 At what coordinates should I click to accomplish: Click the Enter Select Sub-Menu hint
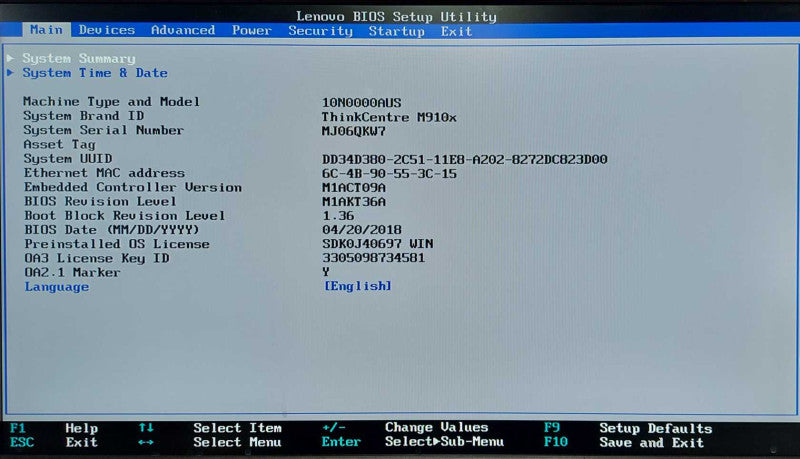pyautogui.click(x=412, y=441)
